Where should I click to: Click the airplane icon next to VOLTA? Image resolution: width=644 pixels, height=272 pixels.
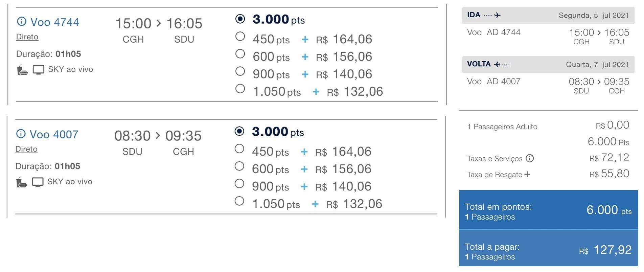tap(497, 64)
